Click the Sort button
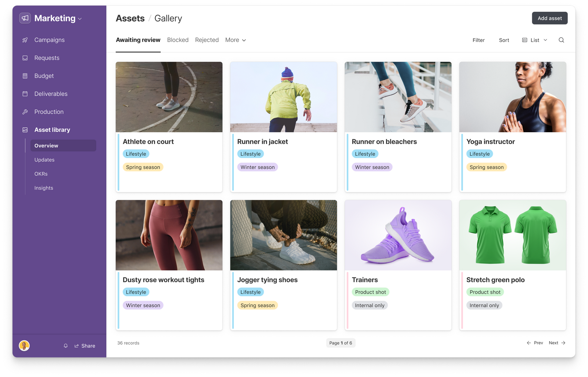Screen dimensions: 588x377 pos(504,40)
